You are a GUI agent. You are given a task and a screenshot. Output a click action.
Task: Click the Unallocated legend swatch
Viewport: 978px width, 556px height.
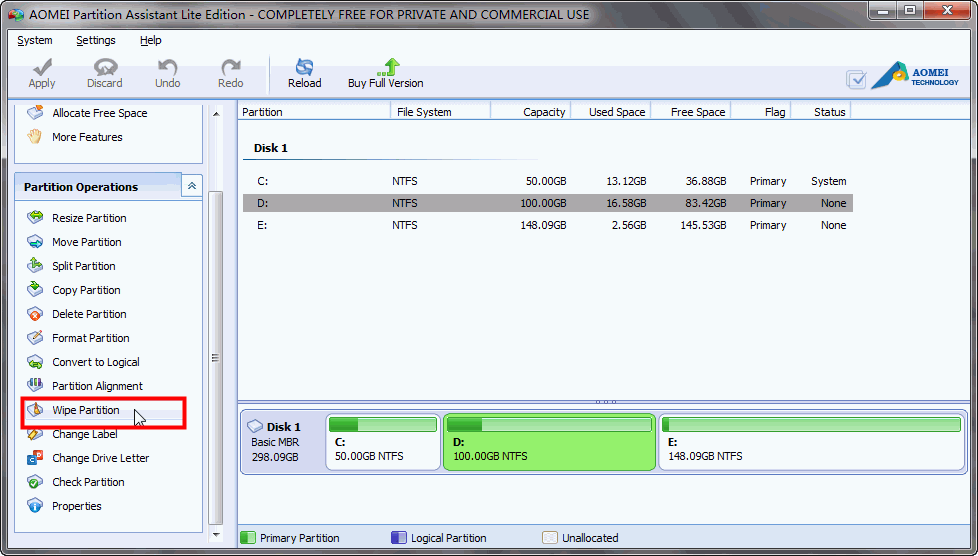click(x=550, y=537)
